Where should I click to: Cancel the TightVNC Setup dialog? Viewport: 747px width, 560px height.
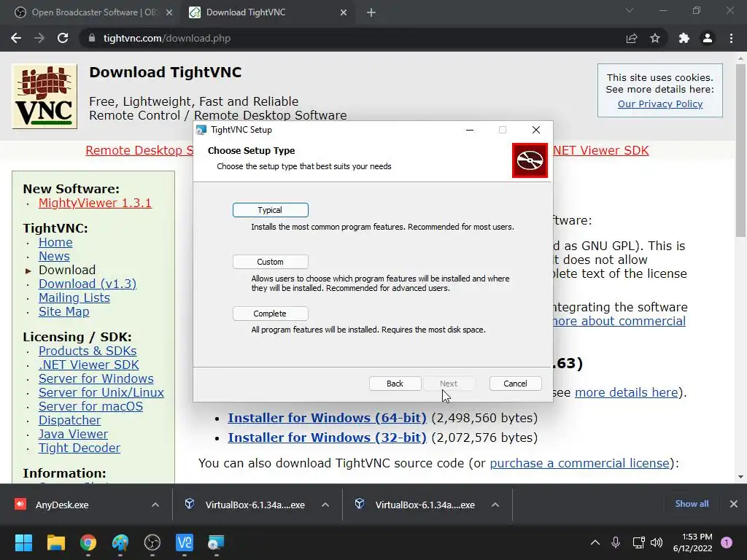coord(515,384)
